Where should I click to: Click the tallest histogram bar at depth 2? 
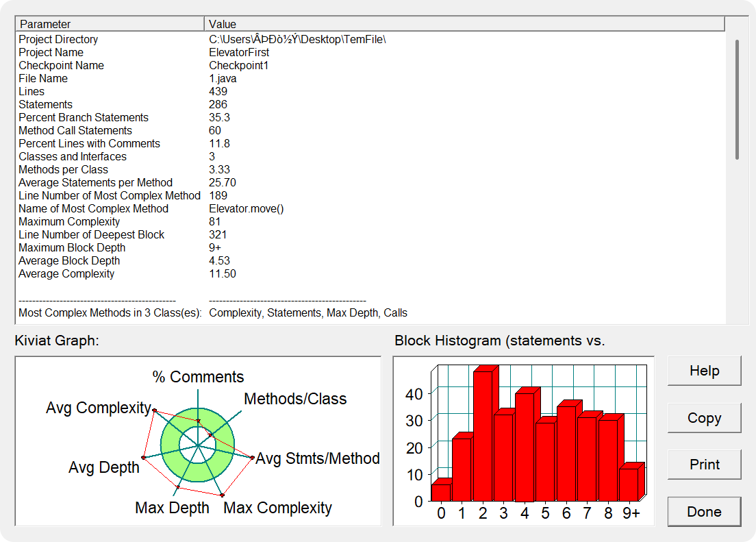(483, 436)
